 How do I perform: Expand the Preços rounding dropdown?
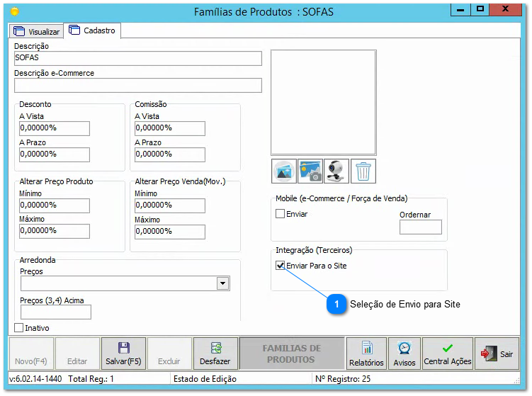click(x=222, y=283)
